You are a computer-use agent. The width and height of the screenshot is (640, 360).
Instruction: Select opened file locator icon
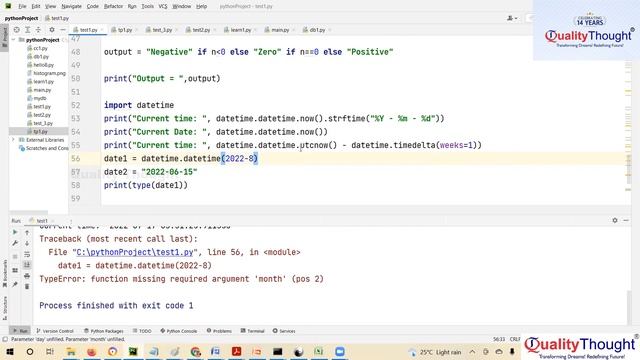tap(16, 30)
